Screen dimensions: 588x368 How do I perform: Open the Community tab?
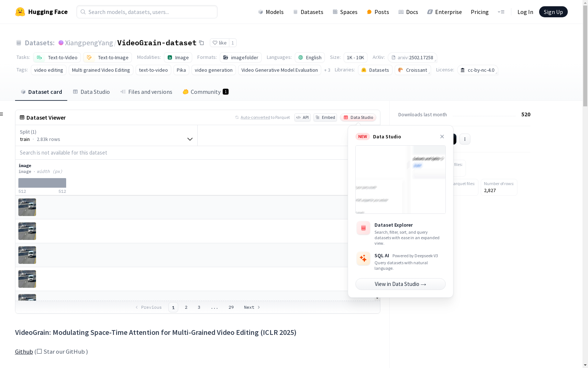click(205, 92)
